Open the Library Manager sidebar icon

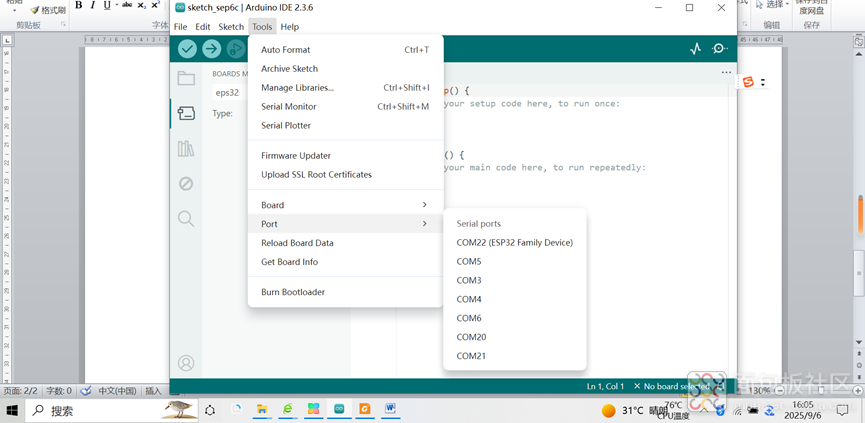186,149
